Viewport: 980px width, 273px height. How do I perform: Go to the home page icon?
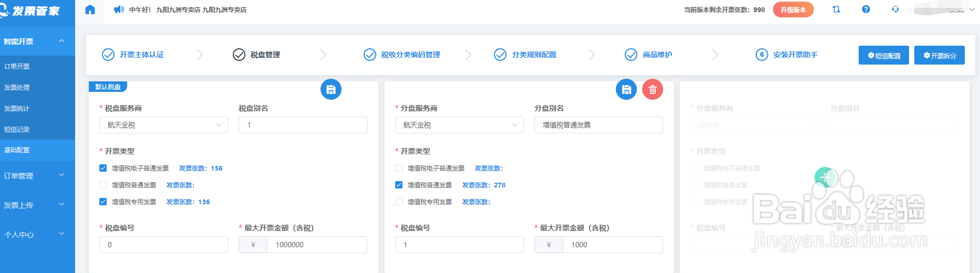pyautogui.click(x=90, y=9)
